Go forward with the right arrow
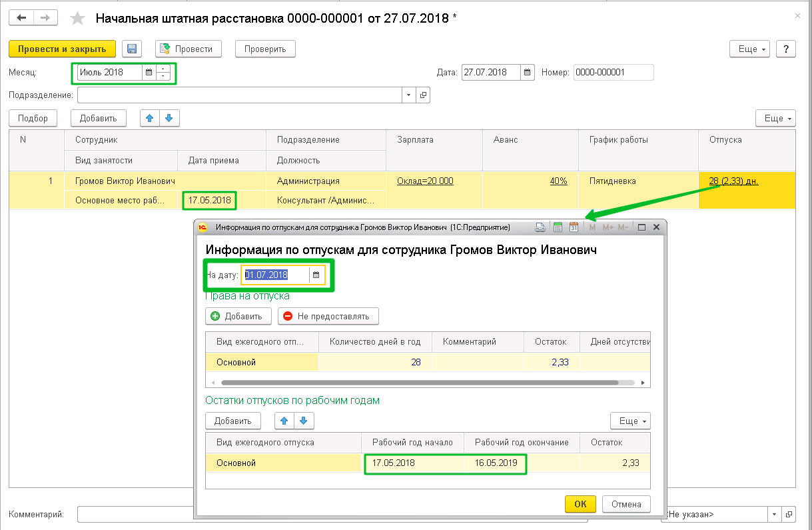The image size is (812, 530). point(46,18)
